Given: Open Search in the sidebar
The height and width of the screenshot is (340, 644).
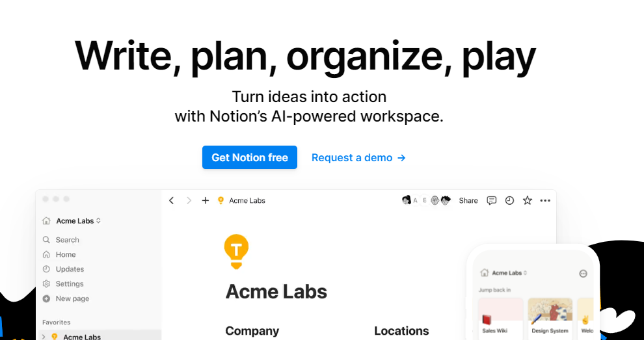Looking at the screenshot, I should 67,240.
